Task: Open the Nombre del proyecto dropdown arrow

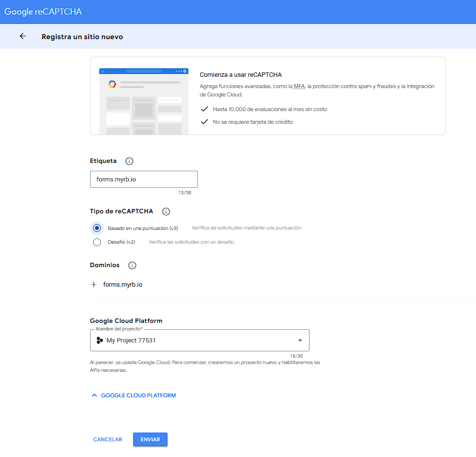Action: [x=300, y=341]
